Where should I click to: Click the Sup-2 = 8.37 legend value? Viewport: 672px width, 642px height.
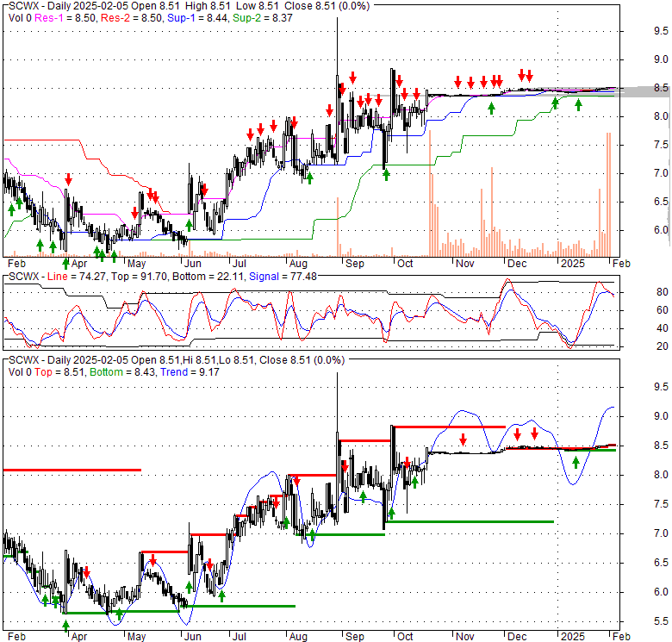tap(262, 18)
